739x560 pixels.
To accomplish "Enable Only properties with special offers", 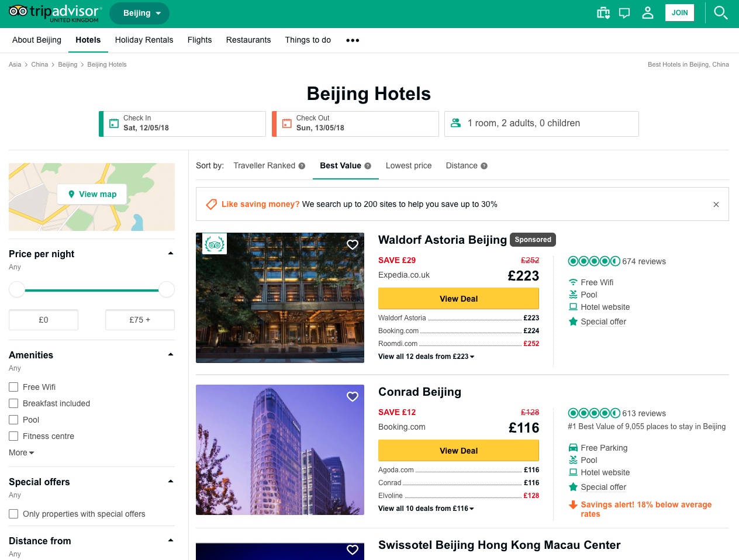I will pos(13,514).
